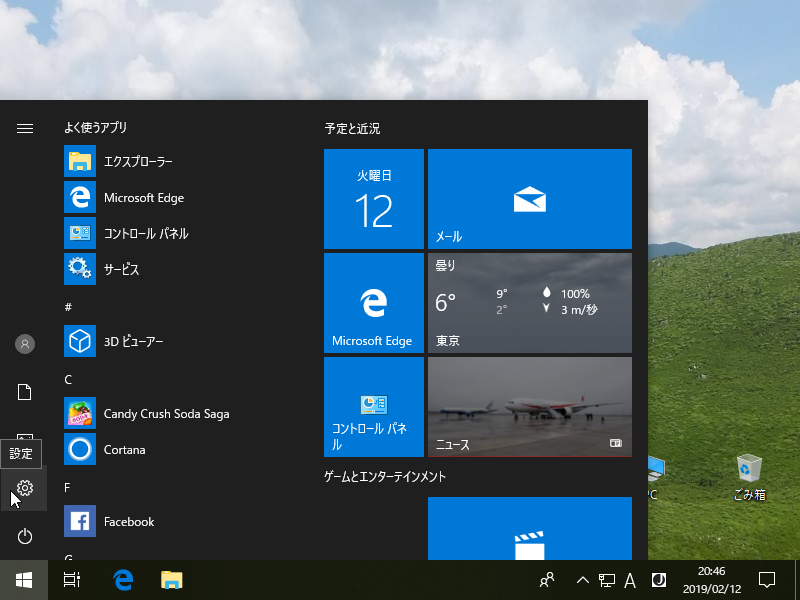Expand the Start menu hamburger button

24,128
